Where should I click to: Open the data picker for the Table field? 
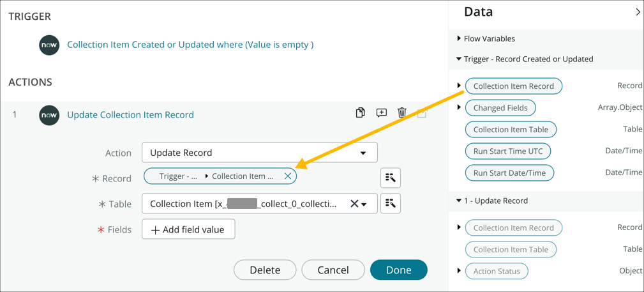[391, 203]
